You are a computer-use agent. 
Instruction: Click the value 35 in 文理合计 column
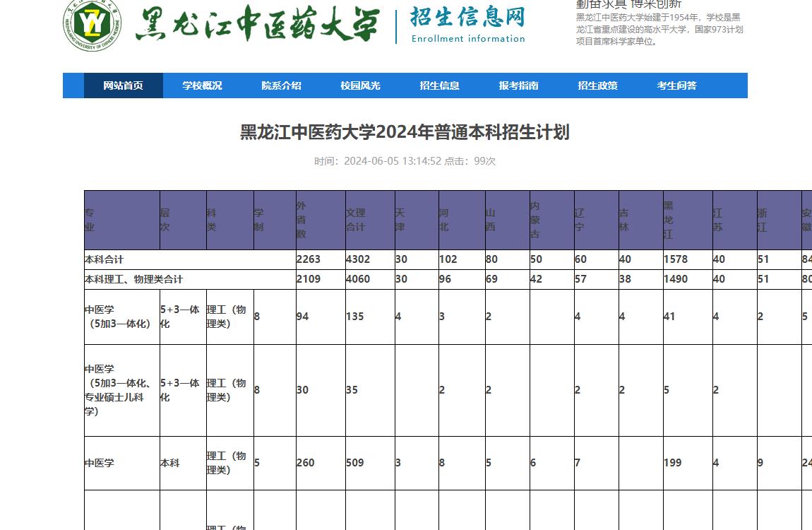(352, 390)
